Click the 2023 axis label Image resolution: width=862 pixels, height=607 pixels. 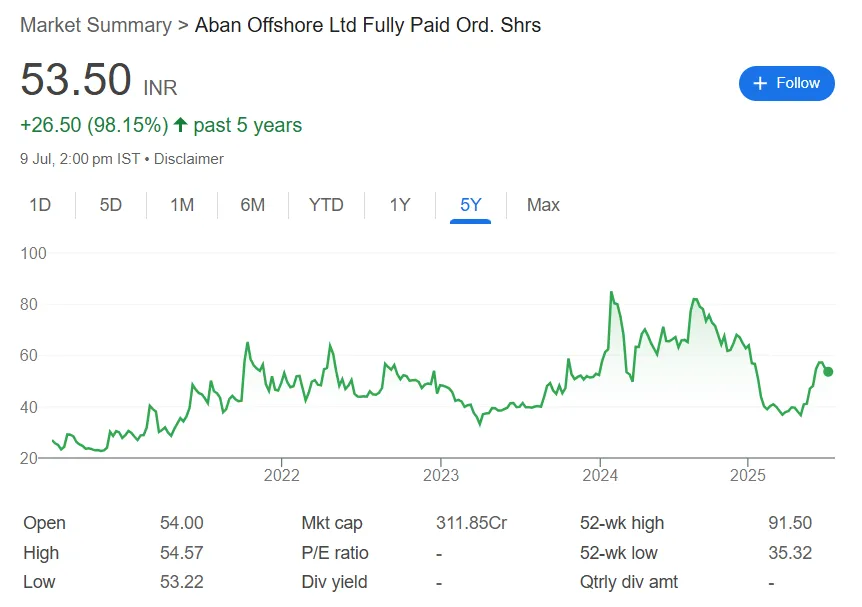441,475
